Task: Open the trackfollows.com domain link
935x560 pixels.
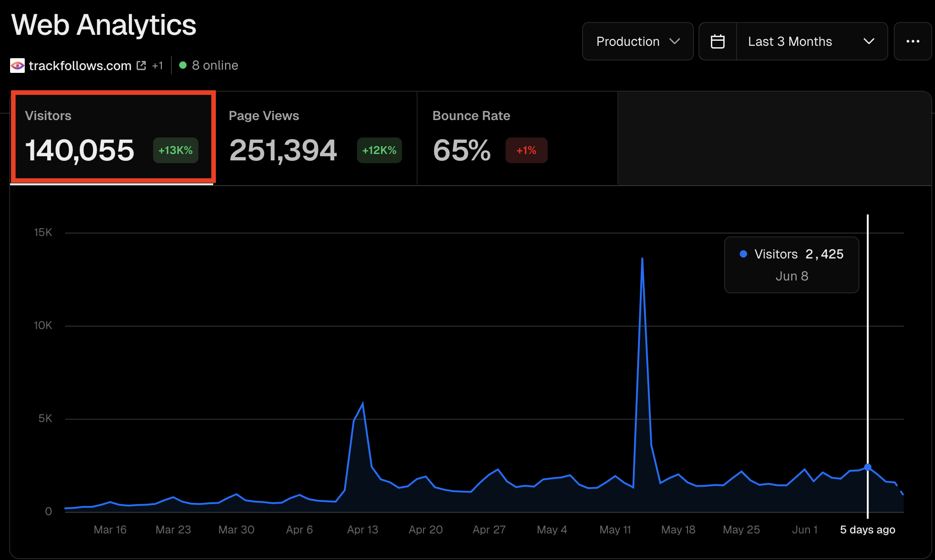Action: point(80,66)
